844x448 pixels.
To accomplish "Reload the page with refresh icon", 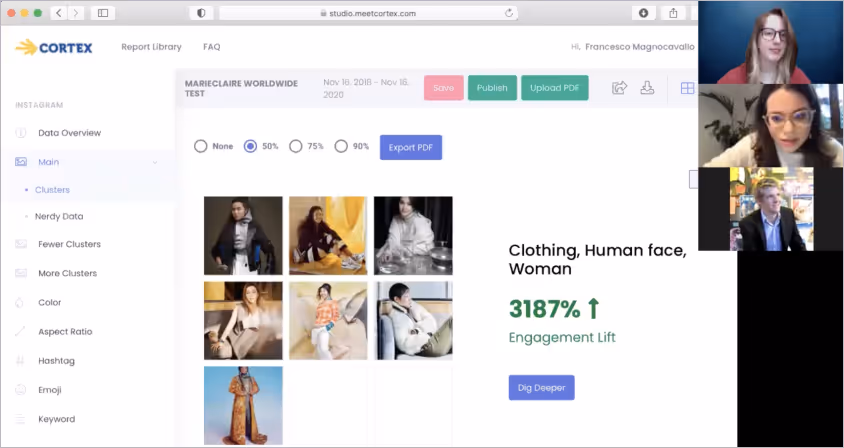I will pyautogui.click(x=509, y=13).
